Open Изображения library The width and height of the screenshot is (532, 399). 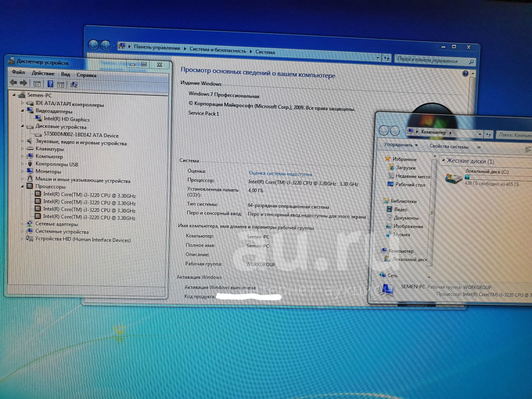408,226
